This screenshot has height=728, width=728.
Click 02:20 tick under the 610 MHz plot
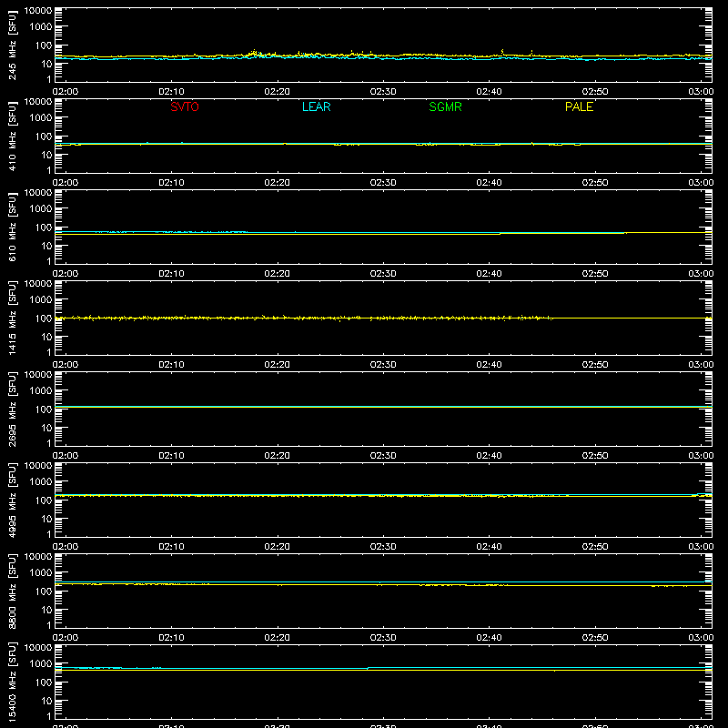(x=278, y=274)
